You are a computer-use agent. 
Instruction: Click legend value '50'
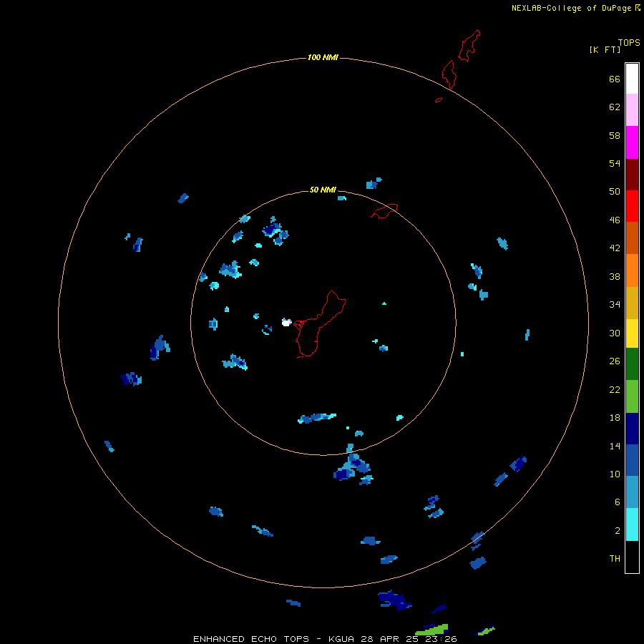point(615,192)
